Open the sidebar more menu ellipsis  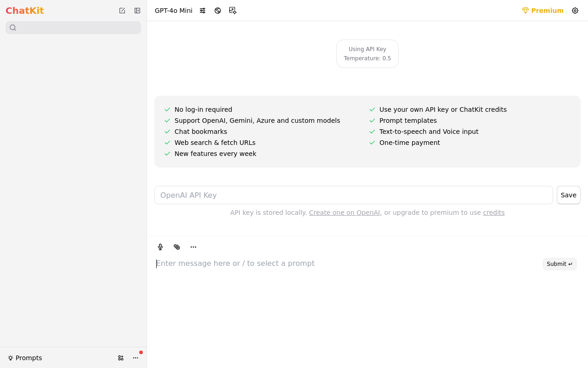(136, 358)
